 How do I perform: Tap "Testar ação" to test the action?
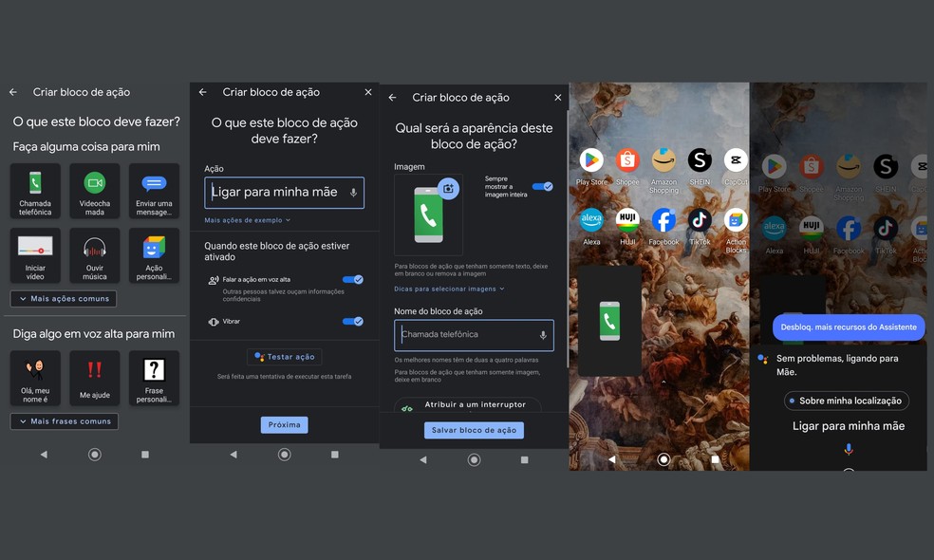click(284, 356)
